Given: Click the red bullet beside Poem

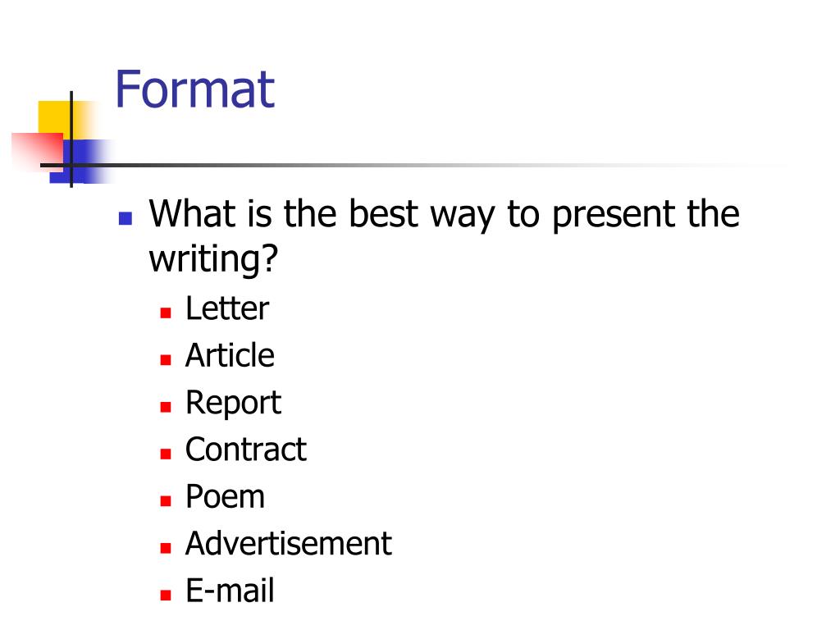Looking at the screenshot, I should 166,501.
